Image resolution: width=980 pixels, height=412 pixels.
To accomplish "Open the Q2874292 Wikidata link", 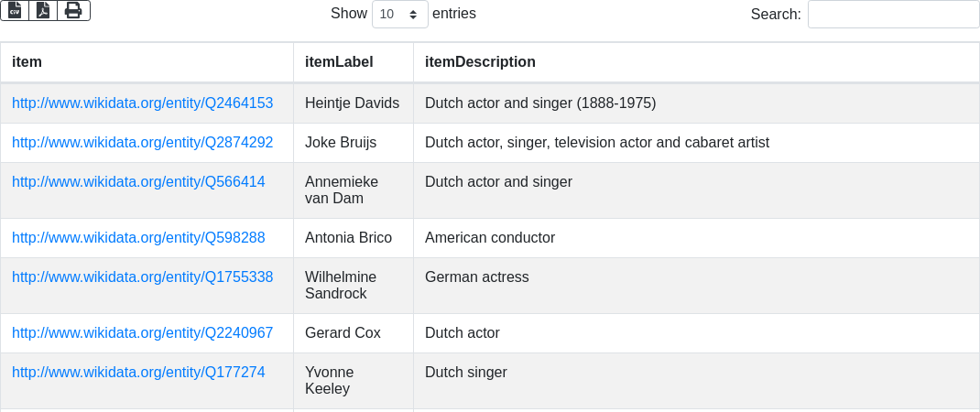I will 142,143.
